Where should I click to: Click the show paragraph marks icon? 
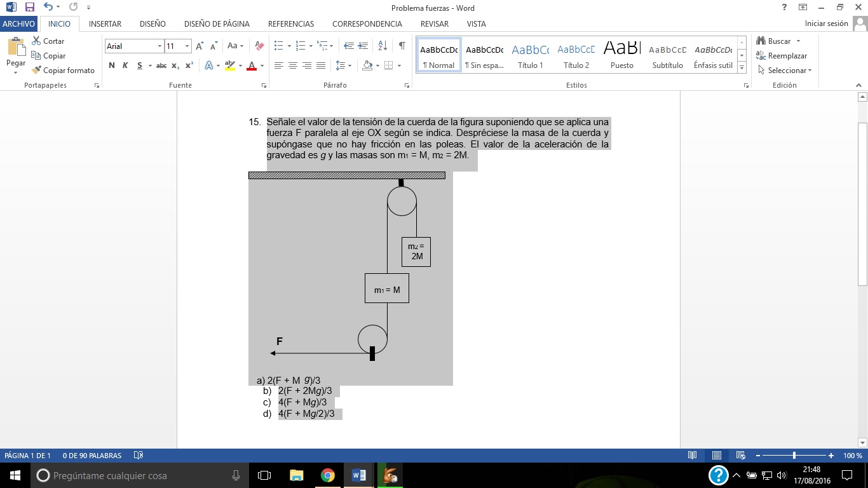[402, 46]
